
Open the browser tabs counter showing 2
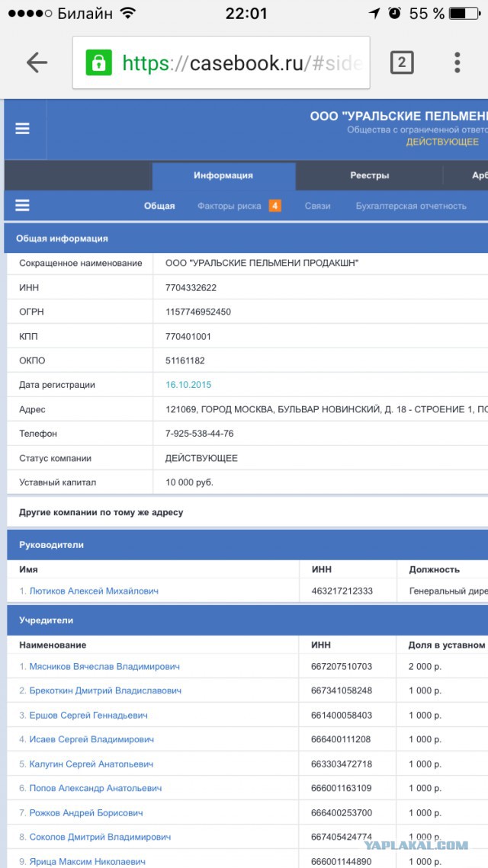pos(402,62)
